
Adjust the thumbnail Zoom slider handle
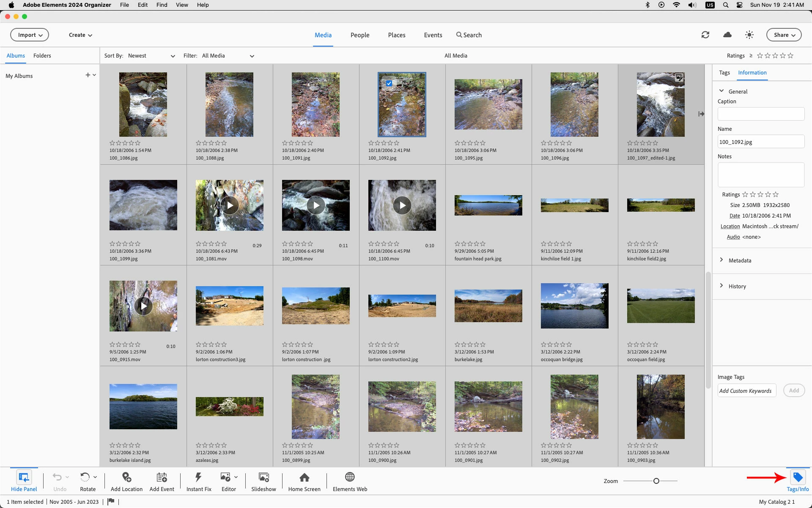656,481
